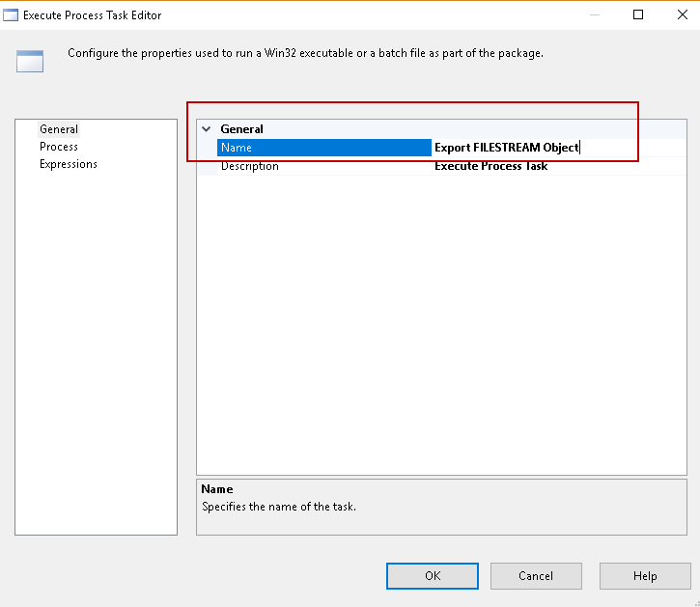Click the Execute Process Task Editor title text
This screenshot has height=607, width=700.
point(93,15)
